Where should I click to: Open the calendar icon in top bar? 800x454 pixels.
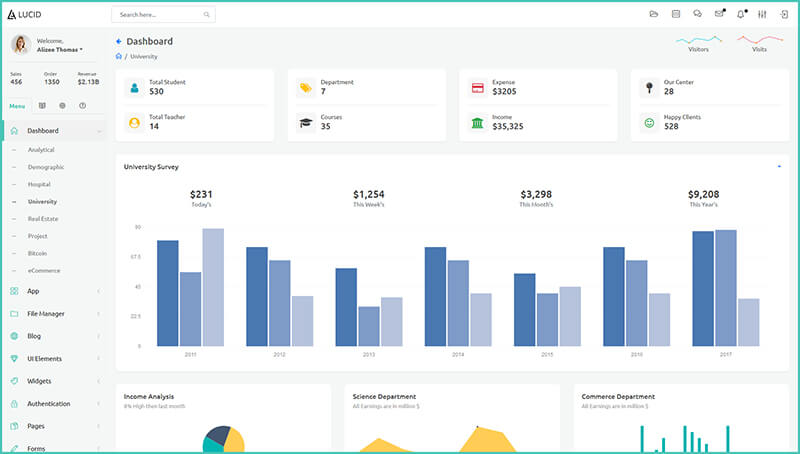tap(676, 14)
